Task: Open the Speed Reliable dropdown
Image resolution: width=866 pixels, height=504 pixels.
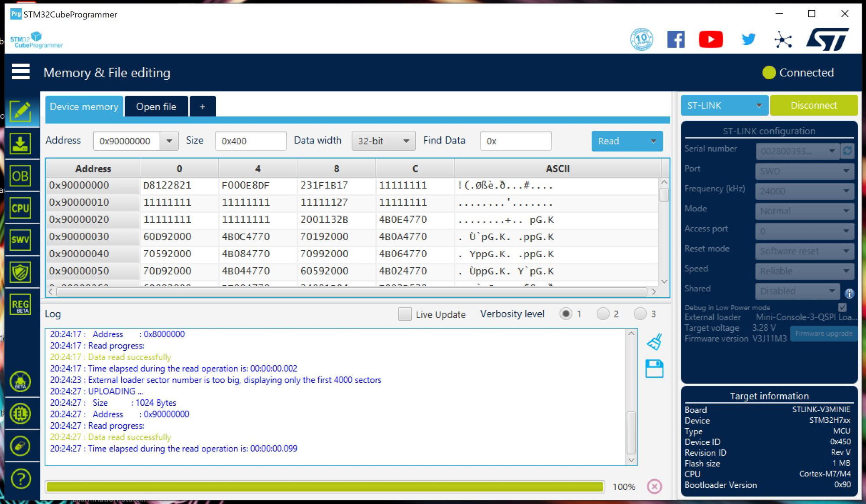Action: pos(805,271)
